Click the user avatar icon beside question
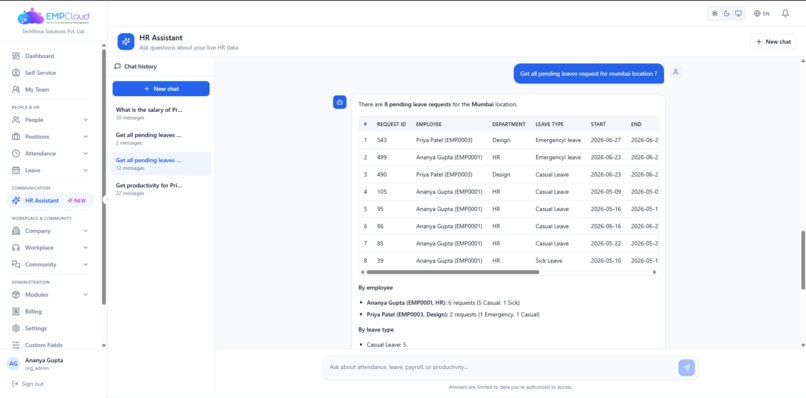806x398 pixels. pyautogui.click(x=676, y=73)
